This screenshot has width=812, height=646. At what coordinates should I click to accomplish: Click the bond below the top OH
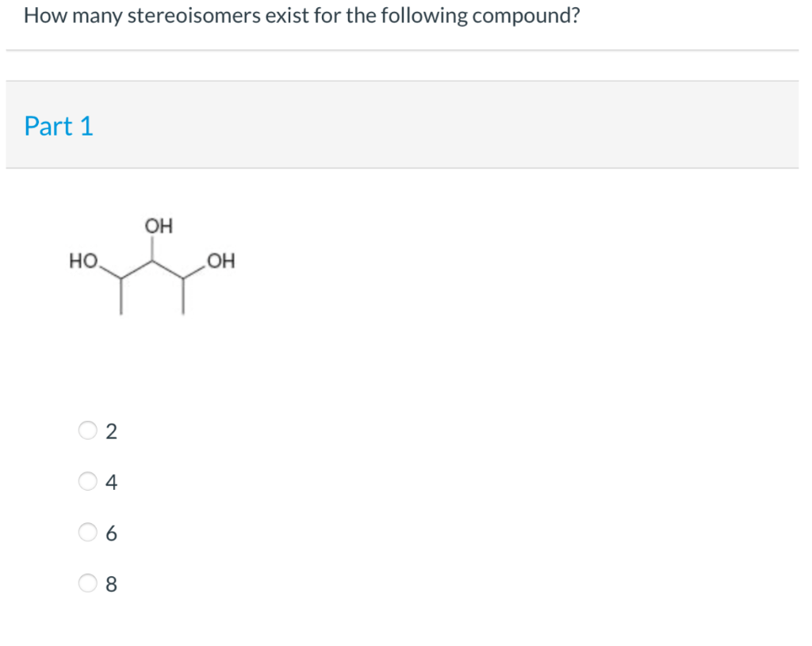(x=151, y=249)
